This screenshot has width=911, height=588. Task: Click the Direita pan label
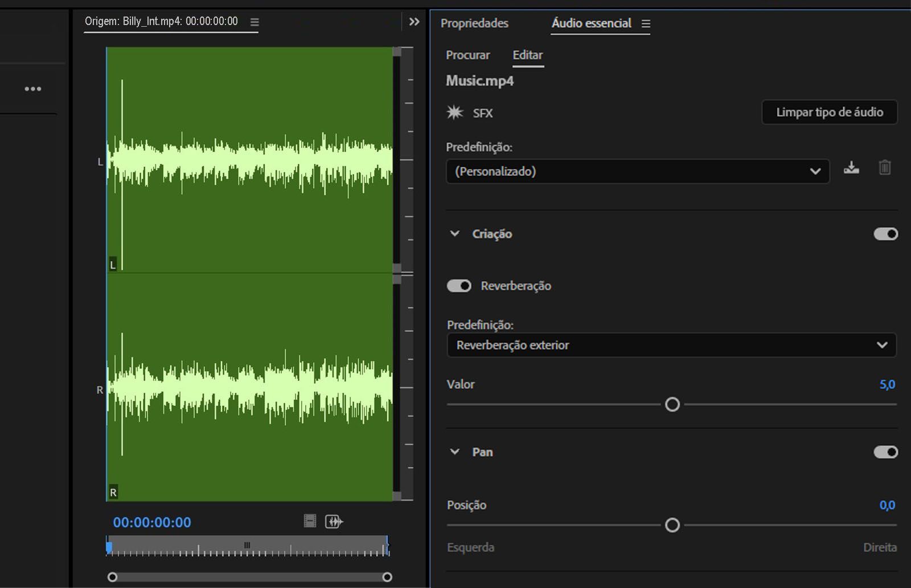880,548
